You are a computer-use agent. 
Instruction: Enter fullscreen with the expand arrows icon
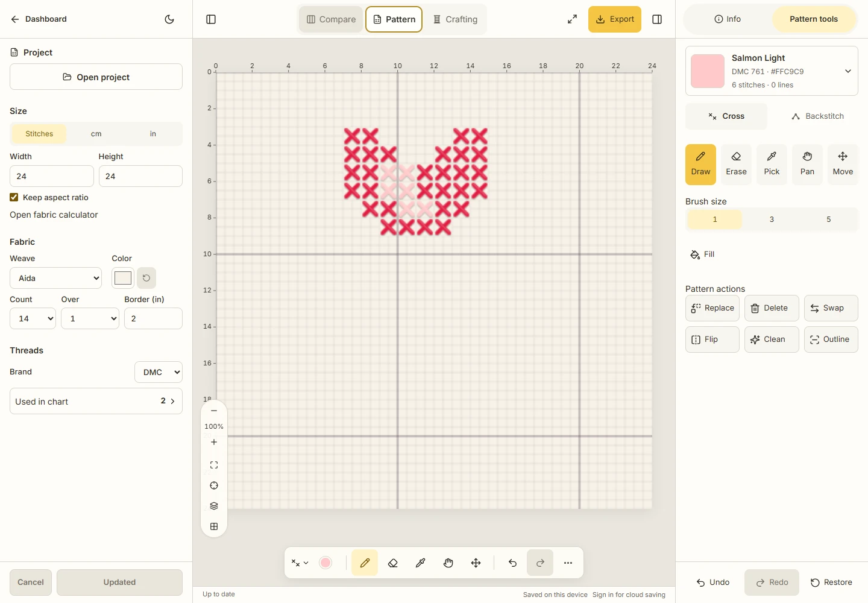pyautogui.click(x=572, y=19)
